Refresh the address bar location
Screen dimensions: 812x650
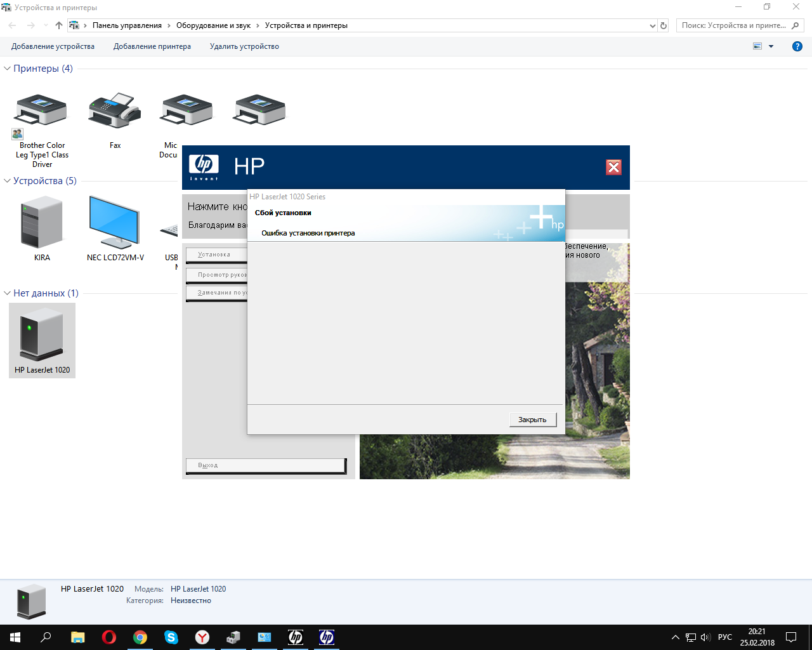pyautogui.click(x=664, y=25)
